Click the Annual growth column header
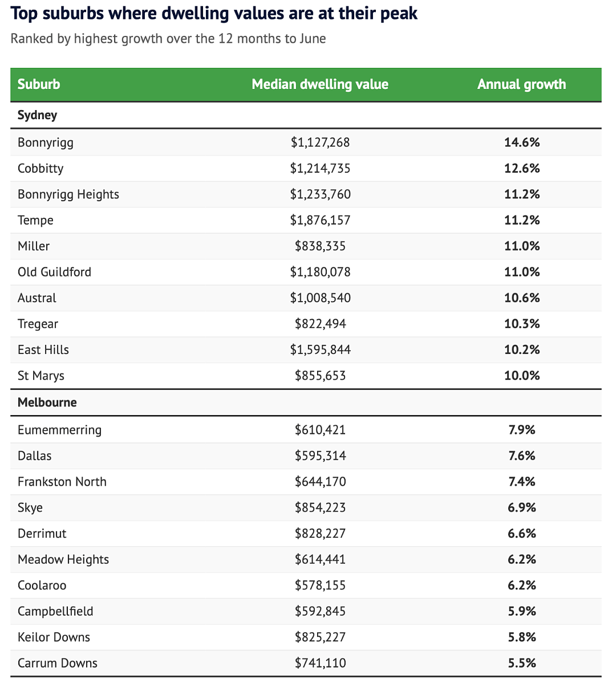The width and height of the screenshot is (616, 679). click(x=521, y=84)
